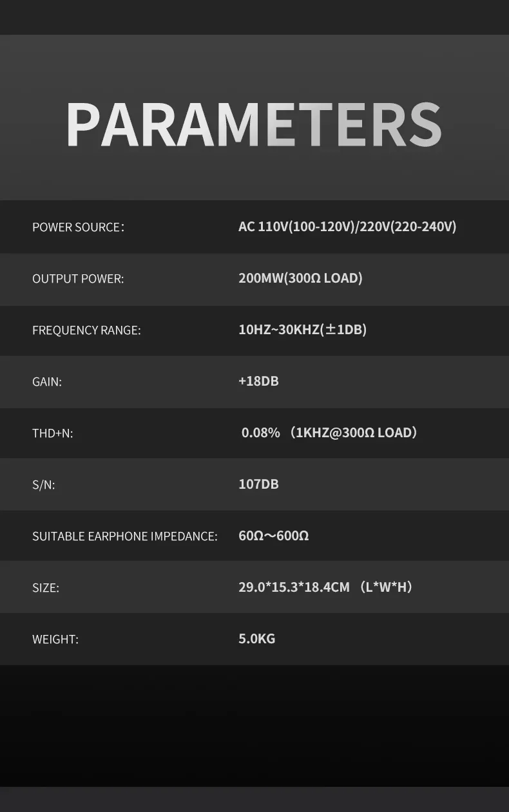Click the Suitable Earphone Impedance label
This screenshot has width=509, height=812.
(x=125, y=536)
